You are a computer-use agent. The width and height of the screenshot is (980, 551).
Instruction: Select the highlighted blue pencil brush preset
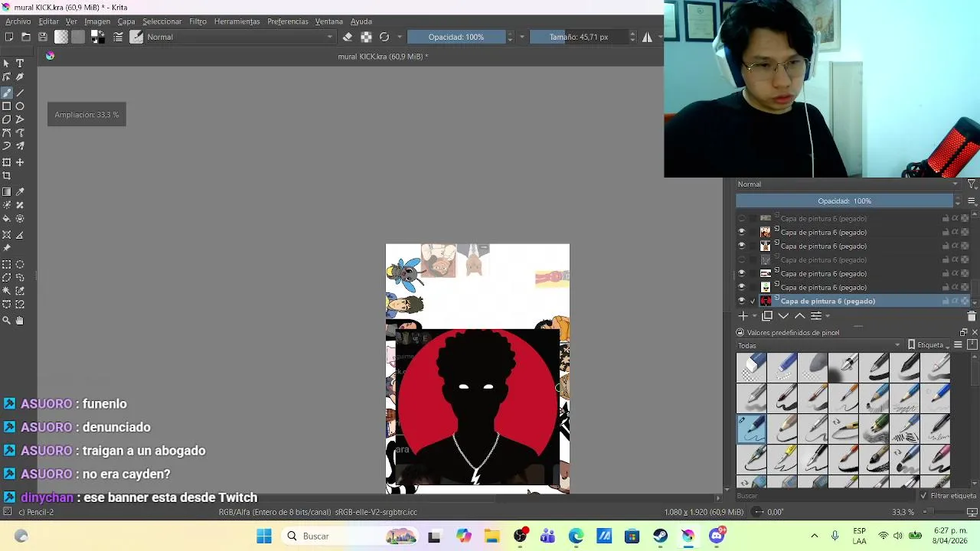[751, 429]
